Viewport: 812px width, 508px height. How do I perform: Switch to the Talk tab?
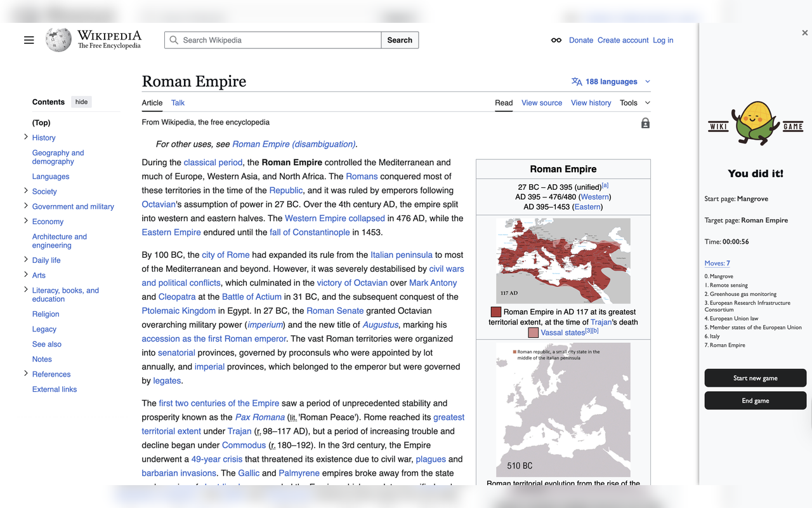tap(178, 103)
